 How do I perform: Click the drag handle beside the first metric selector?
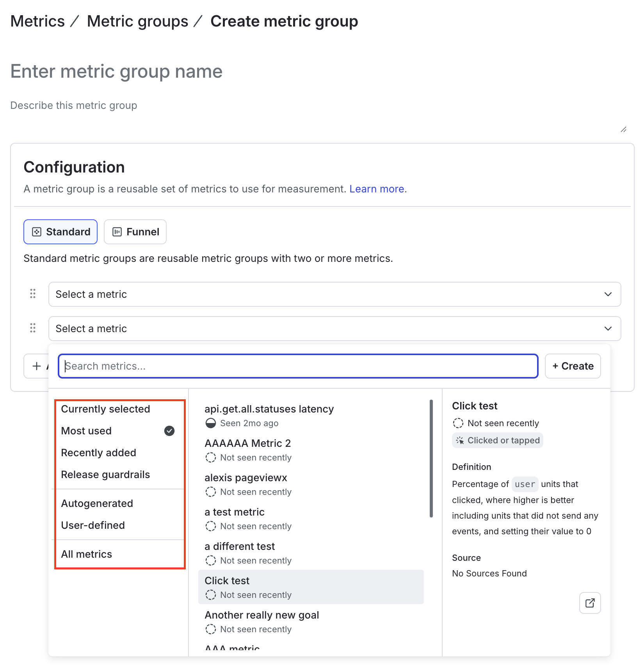point(33,294)
